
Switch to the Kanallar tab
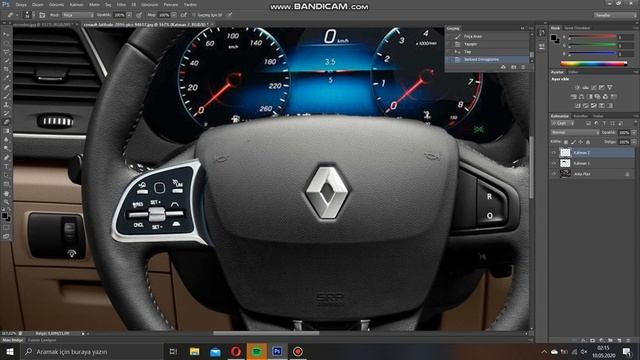pyautogui.click(x=580, y=116)
